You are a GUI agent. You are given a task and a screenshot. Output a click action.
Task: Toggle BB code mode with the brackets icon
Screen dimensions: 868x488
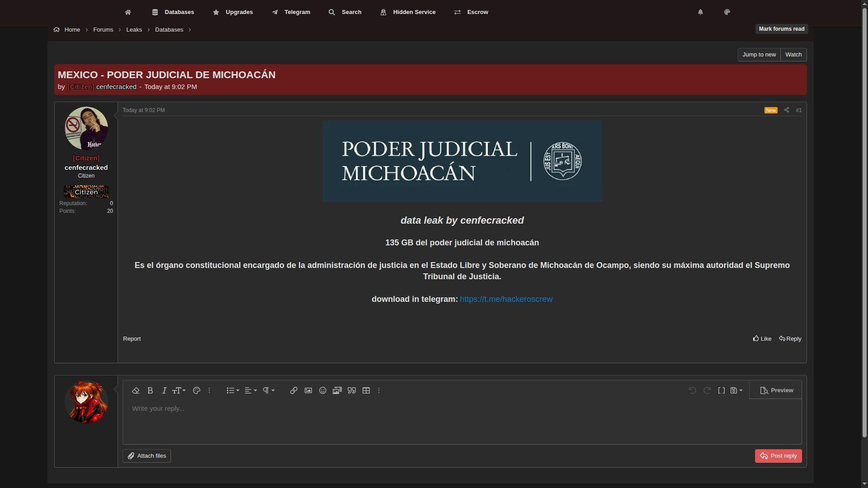pyautogui.click(x=722, y=390)
